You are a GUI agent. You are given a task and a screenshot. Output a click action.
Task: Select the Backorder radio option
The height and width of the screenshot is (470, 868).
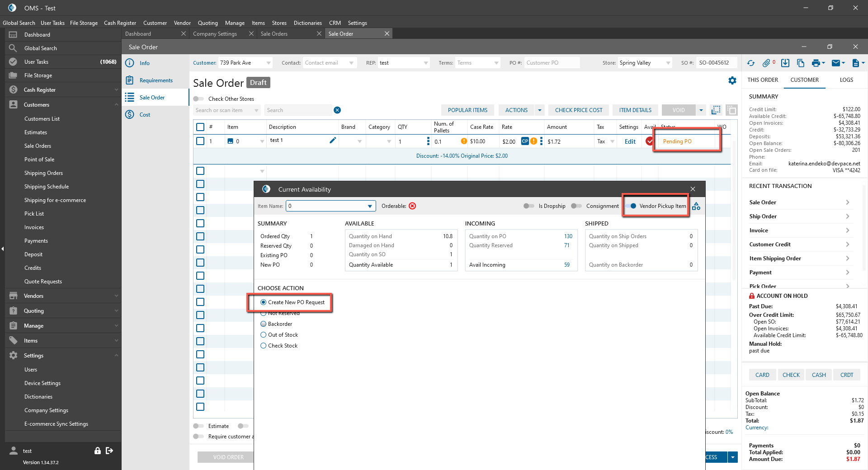[x=264, y=324]
